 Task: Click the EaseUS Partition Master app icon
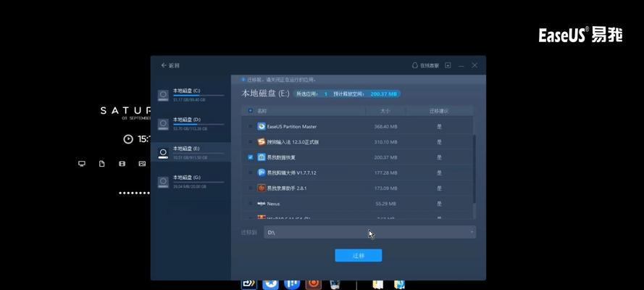pyautogui.click(x=262, y=127)
